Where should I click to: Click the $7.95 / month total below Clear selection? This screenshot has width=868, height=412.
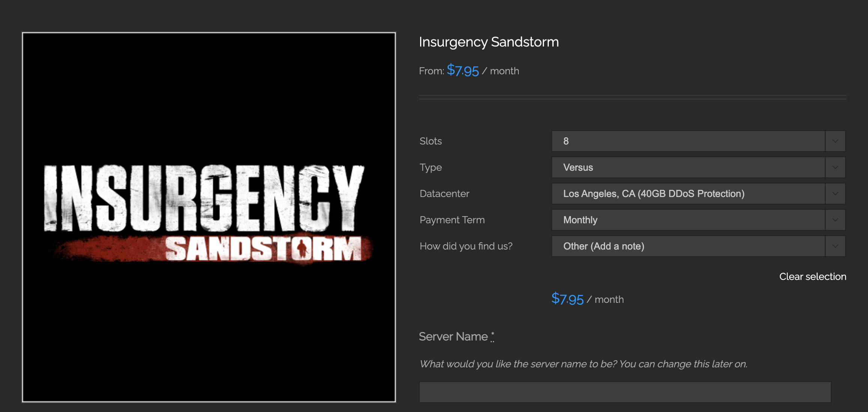587,299
